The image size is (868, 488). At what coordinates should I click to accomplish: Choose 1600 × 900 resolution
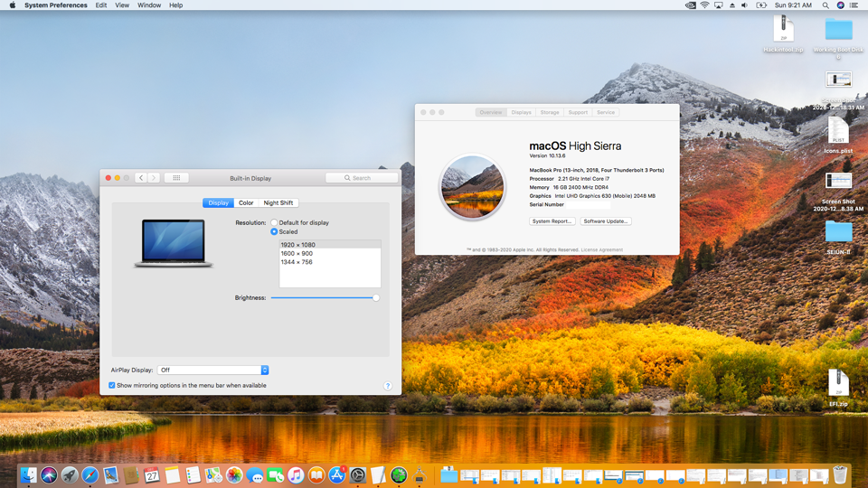coord(330,253)
